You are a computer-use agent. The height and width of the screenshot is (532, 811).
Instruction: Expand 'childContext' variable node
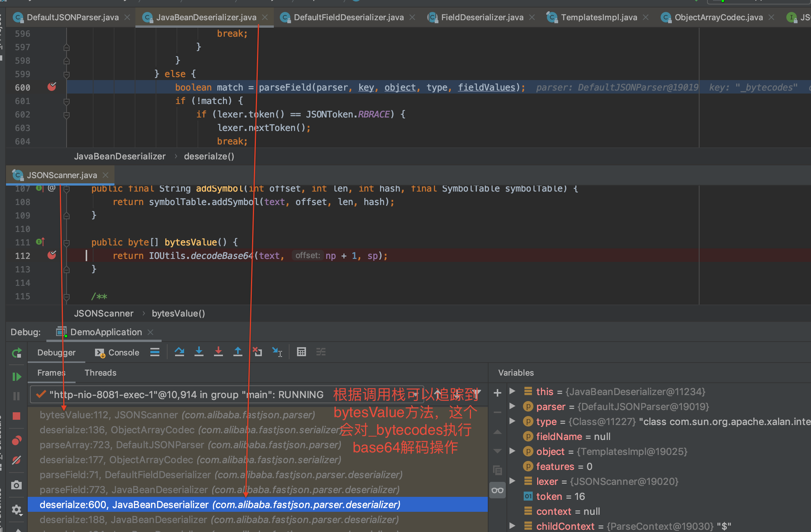pyautogui.click(x=512, y=526)
